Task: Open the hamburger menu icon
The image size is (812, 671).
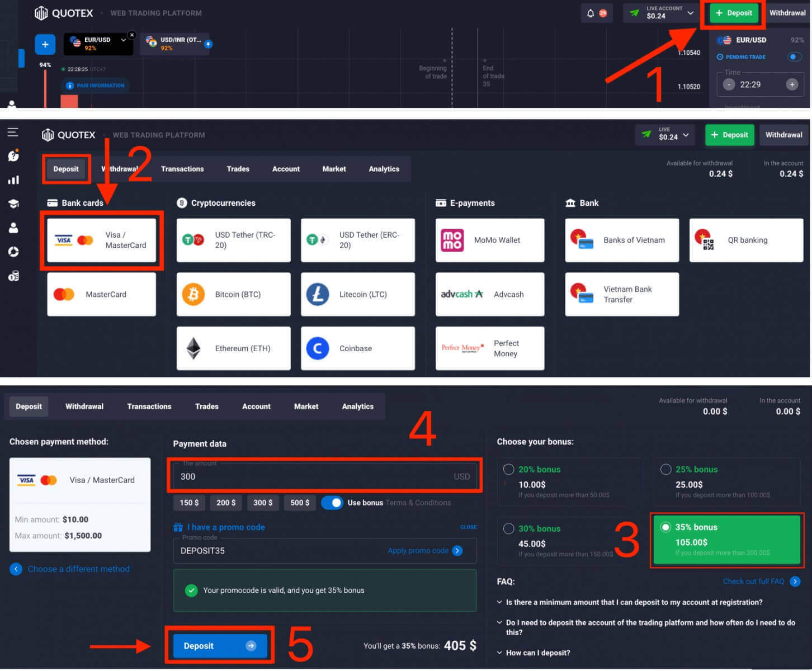Action: click(x=13, y=132)
